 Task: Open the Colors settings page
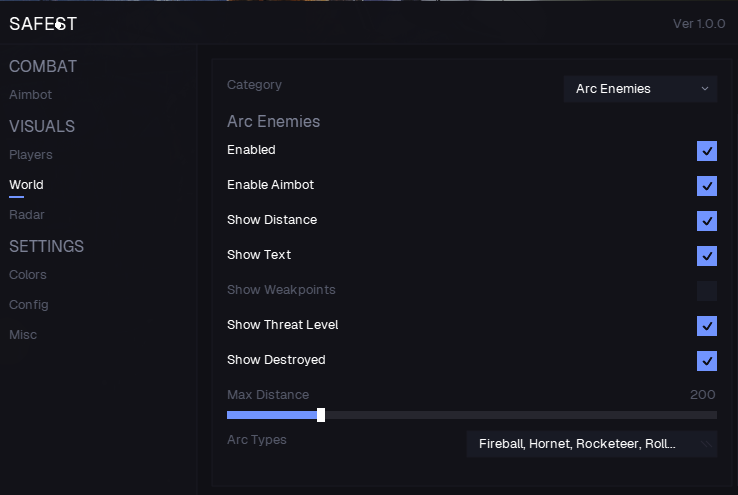pos(28,275)
